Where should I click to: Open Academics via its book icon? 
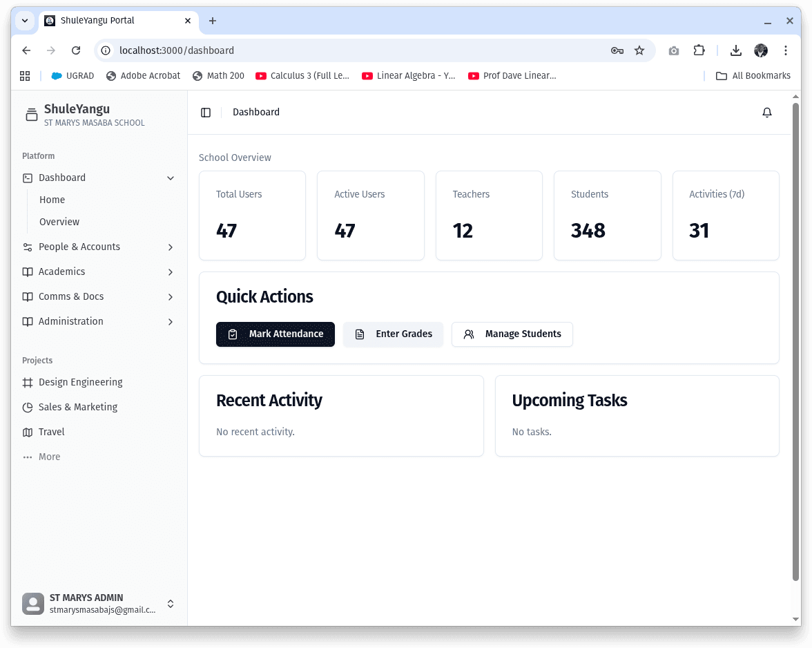(x=27, y=271)
